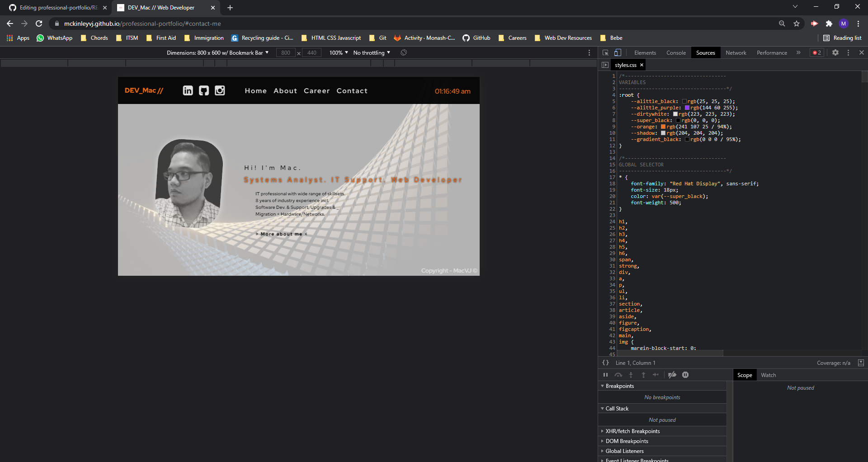The image size is (868, 462).
Task: Toggle the device toolbar icon
Action: 618,53
